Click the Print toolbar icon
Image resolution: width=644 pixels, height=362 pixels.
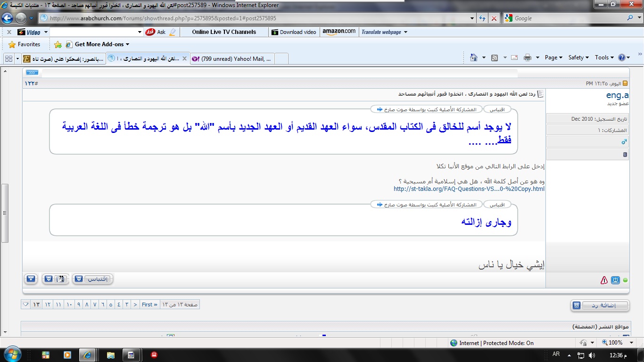(x=528, y=58)
